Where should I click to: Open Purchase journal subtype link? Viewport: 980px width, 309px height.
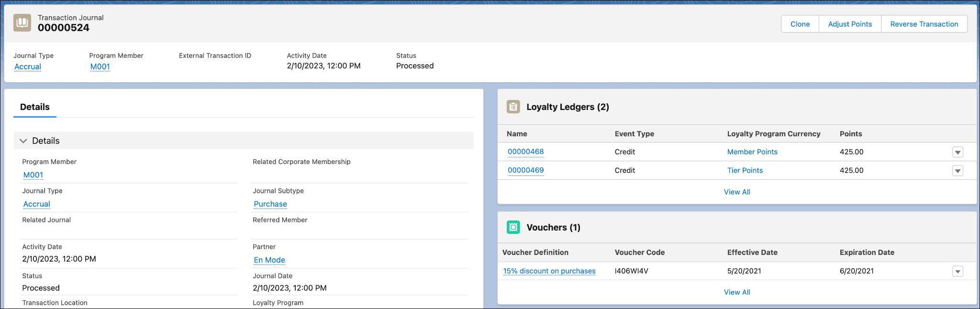tap(270, 204)
